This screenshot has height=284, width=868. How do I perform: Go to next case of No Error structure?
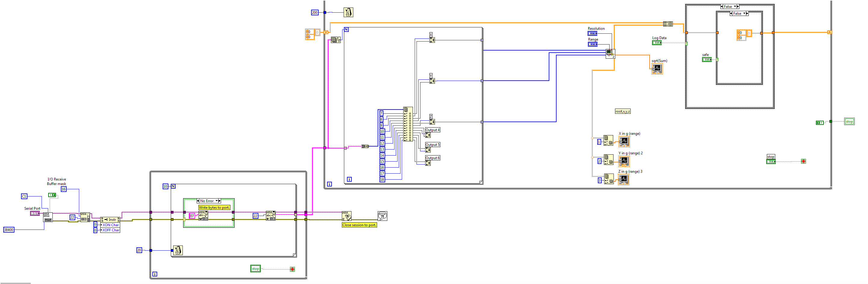click(220, 201)
